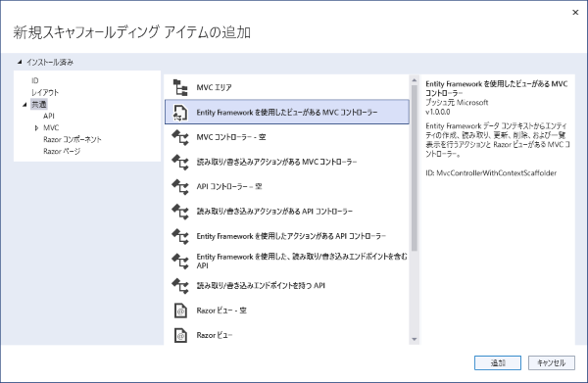Click the MVC エリア folder-tree icon
Image resolution: width=588 pixels, height=383 pixels.
tap(180, 88)
